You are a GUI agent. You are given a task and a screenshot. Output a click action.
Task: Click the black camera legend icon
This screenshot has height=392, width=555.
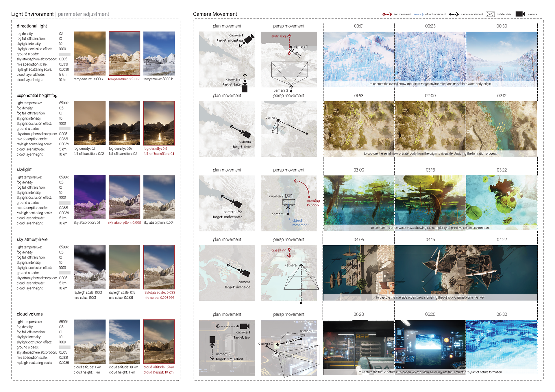point(520,14)
